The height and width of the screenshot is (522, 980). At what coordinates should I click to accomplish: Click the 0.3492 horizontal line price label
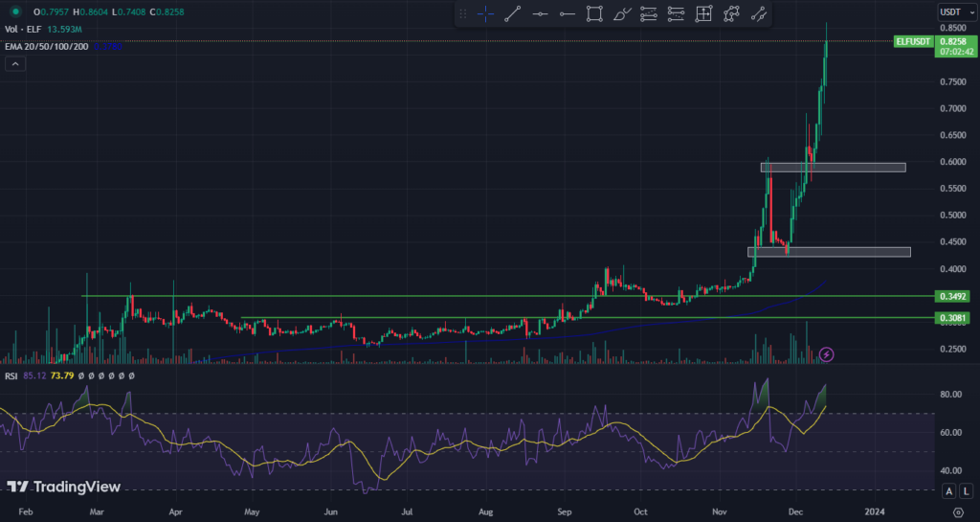(x=952, y=296)
